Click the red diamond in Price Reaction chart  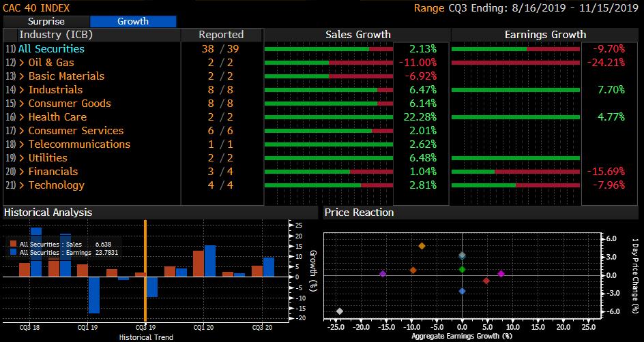[486, 281]
